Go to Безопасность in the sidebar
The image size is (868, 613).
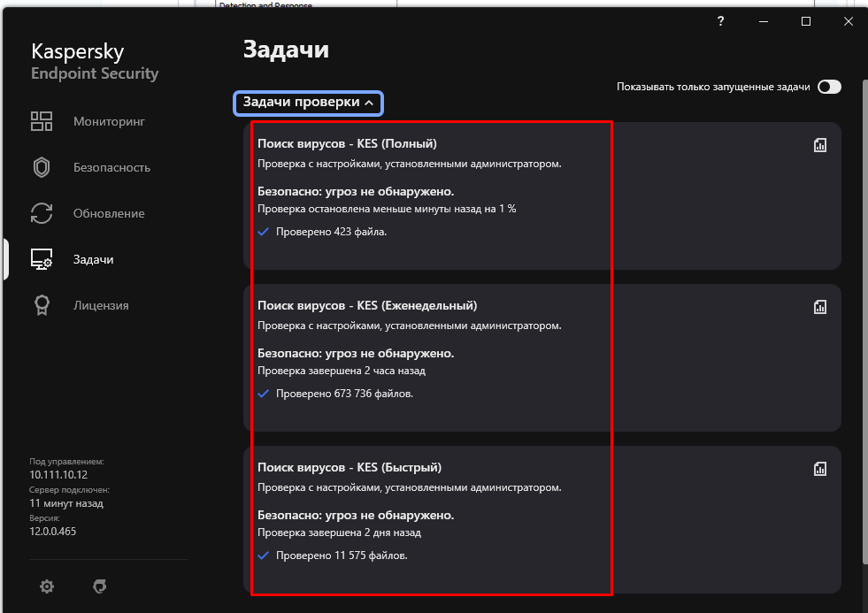[x=111, y=167]
